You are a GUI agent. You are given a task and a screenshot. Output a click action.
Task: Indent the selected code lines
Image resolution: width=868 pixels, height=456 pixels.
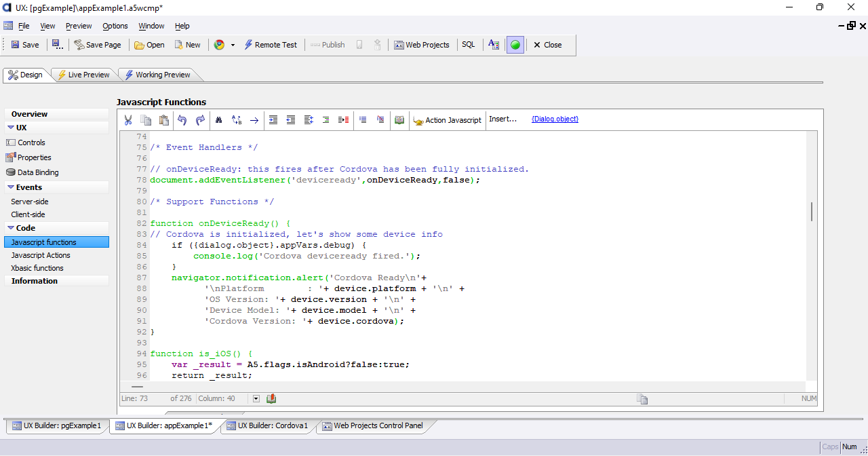click(273, 120)
